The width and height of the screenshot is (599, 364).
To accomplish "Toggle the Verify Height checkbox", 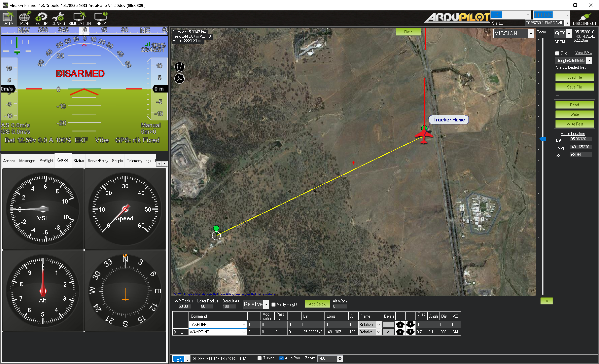I will click(x=273, y=304).
